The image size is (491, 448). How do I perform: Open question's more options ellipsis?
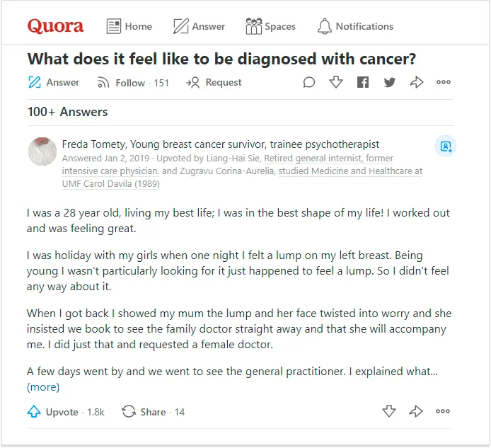coord(444,82)
